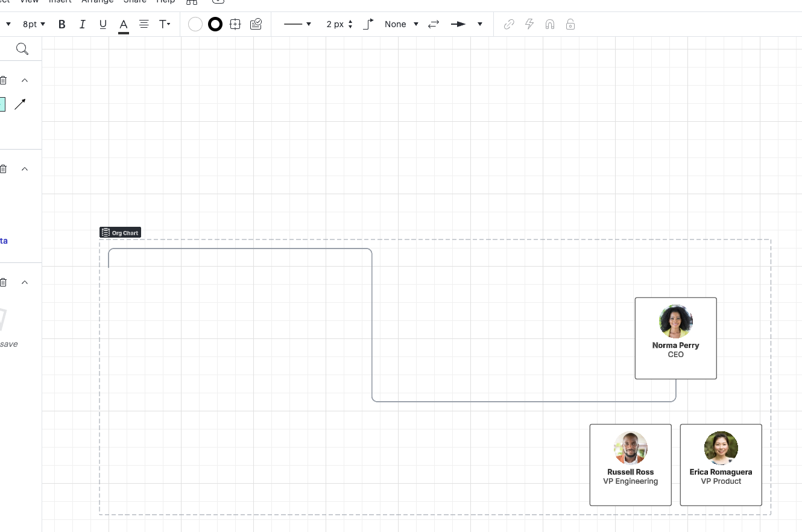This screenshot has height=532, width=802.
Task: Select the Norma Perry CEO card
Action: click(675, 338)
